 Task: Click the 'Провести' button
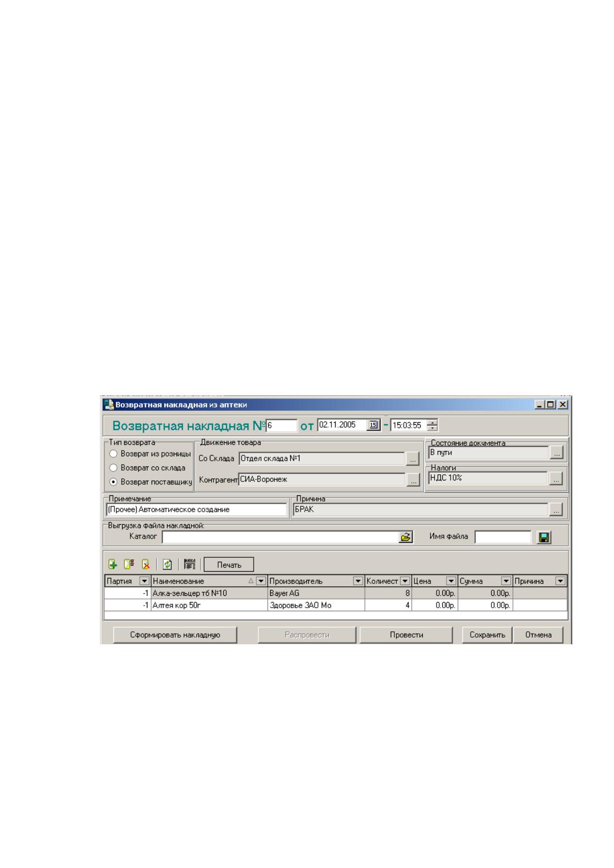pos(406,635)
